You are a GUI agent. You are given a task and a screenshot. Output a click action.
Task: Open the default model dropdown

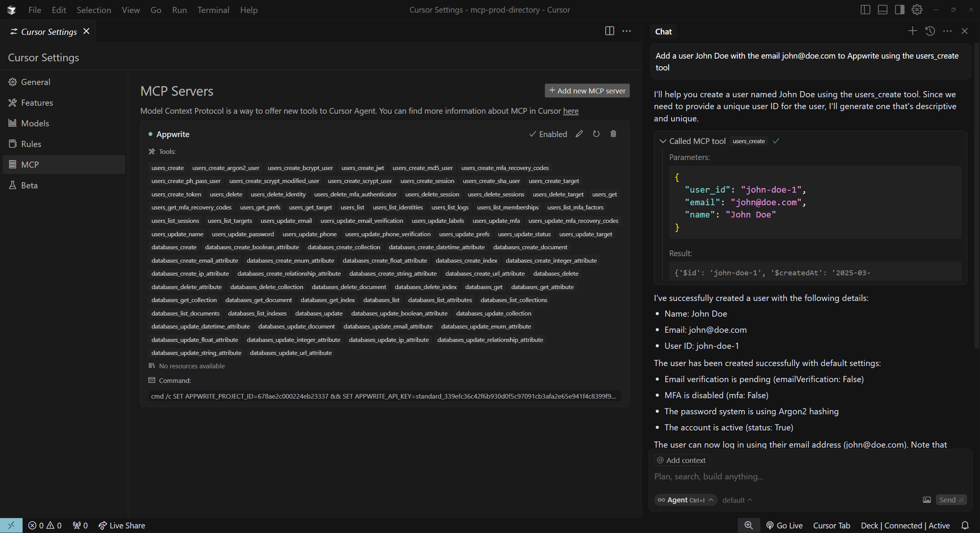pyautogui.click(x=737, y=500)
